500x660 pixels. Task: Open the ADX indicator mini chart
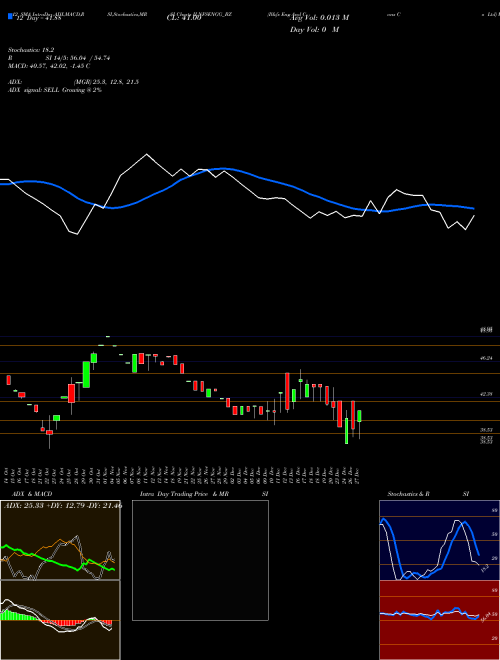[60, 540]
